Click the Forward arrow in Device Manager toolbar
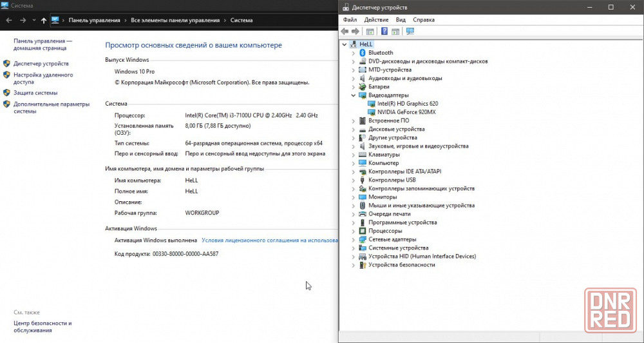 pos(355,31)
